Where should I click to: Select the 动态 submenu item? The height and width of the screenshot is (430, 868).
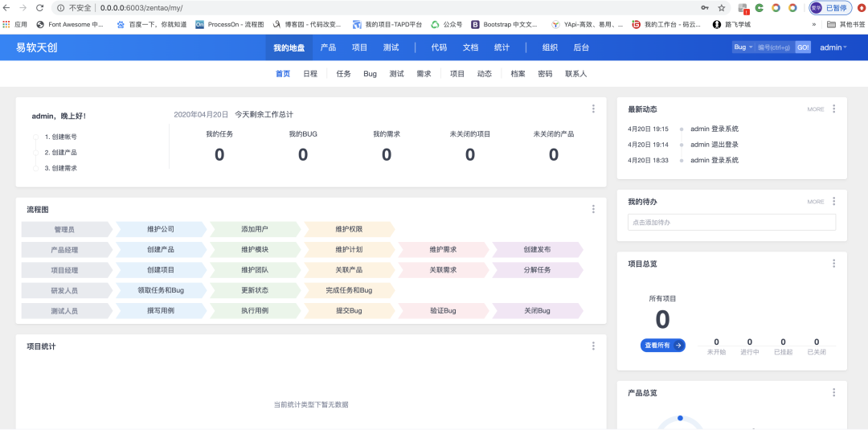pyautogui.click(x=485, y=74)
